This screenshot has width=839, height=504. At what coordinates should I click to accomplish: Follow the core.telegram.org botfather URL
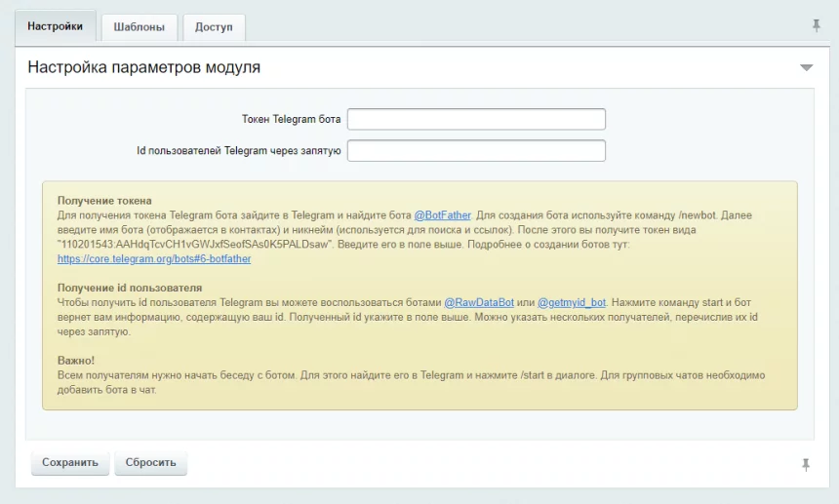pyautogui.click(x=154, y=258)
